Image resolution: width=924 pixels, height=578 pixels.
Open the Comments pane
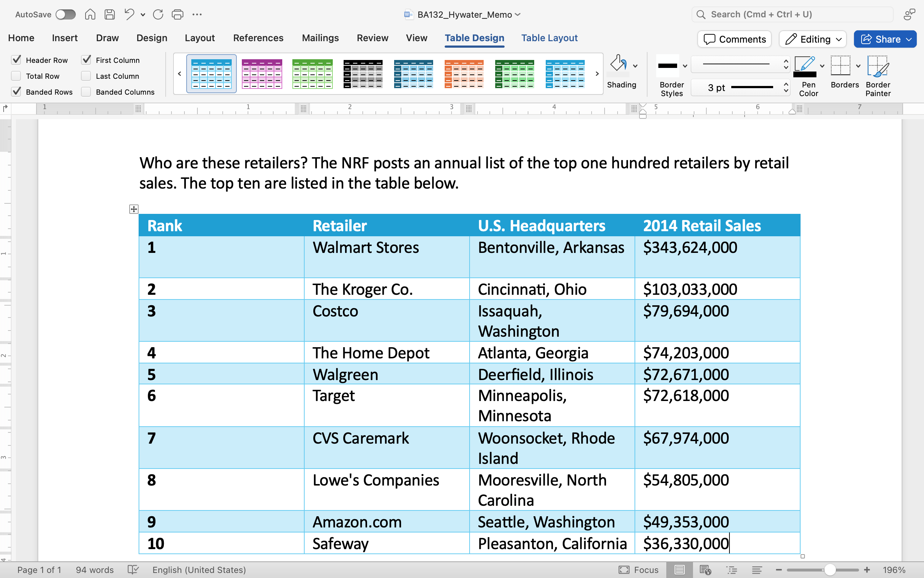[734, 39]
